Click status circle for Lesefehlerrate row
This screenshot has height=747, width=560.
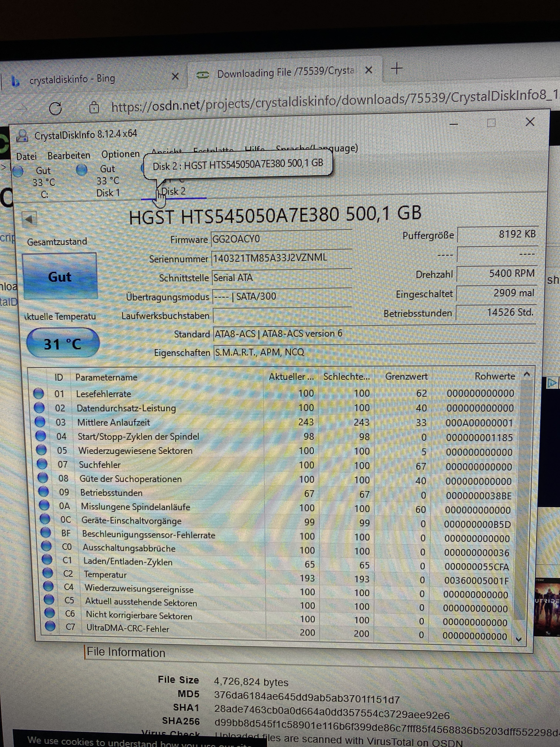pyautogui.click(x=39, y=394)
